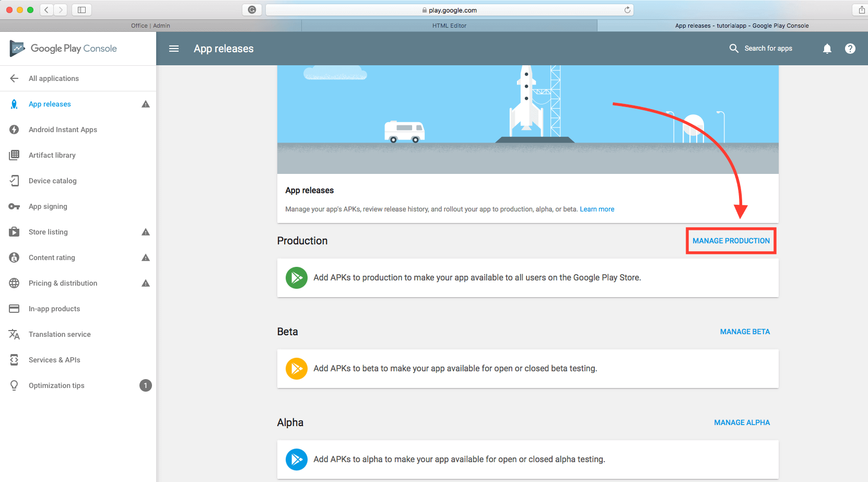Screen dimensions: 868x482
Task: Click the Safari share button
Action: coord(861,9)
